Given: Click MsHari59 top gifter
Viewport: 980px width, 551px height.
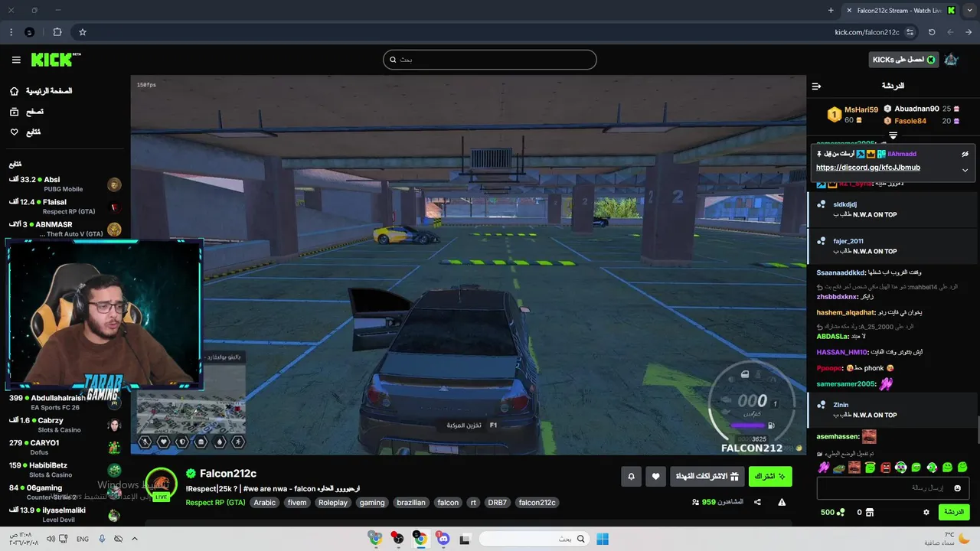Looking at the screenshot, I should tap(861, 109).
